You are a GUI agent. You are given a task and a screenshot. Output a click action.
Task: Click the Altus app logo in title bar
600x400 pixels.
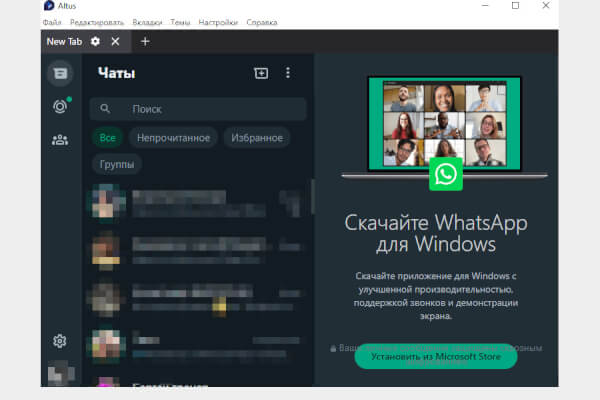(49, 5)
